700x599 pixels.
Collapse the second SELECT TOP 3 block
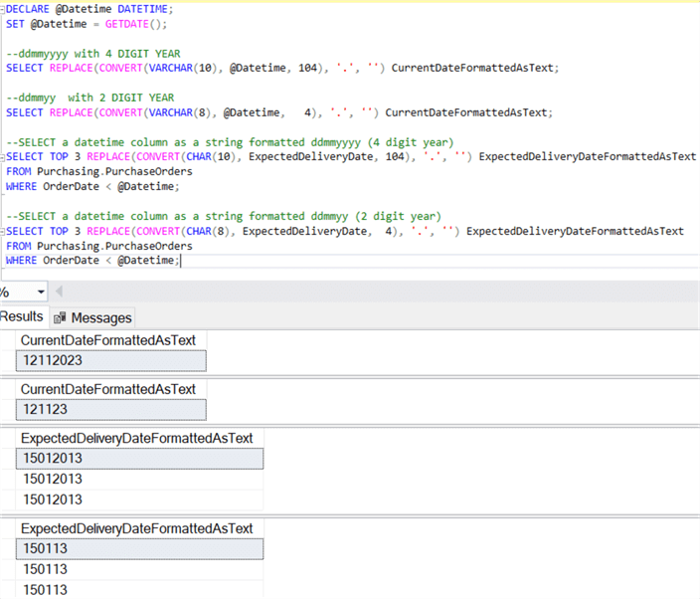pyautogui.click(x=3, y=231)
